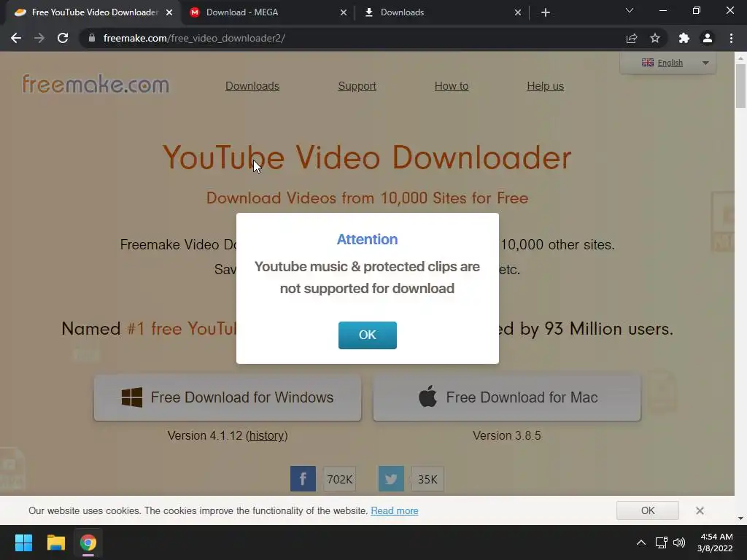
Task: Open the How to menu link
Action: [x=451, y=86]
